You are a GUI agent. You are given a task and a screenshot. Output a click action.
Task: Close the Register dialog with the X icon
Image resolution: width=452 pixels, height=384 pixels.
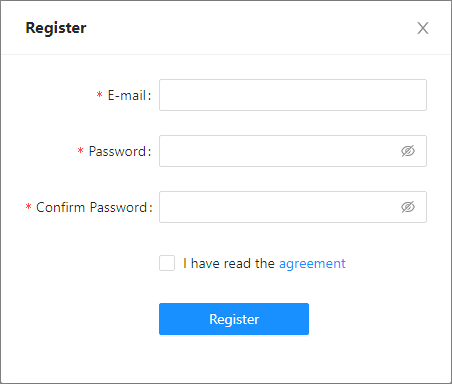pyautogui.click(x=423, y=28)
